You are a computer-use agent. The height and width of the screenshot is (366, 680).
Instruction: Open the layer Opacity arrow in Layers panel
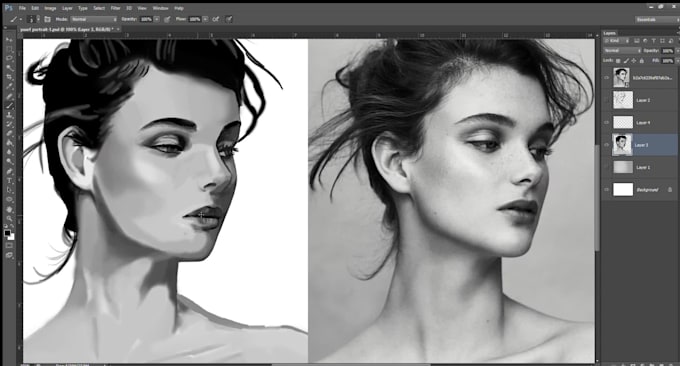coord(677,51)
